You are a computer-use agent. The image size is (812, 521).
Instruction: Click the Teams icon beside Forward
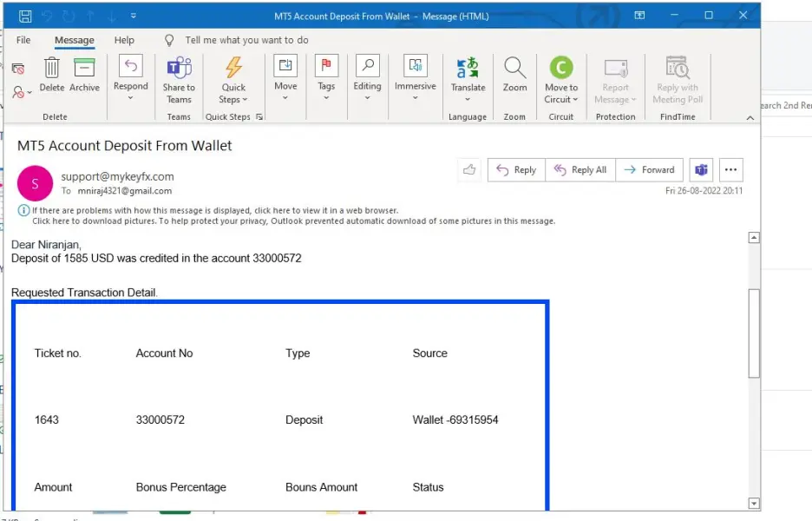(x=700, y=170)
